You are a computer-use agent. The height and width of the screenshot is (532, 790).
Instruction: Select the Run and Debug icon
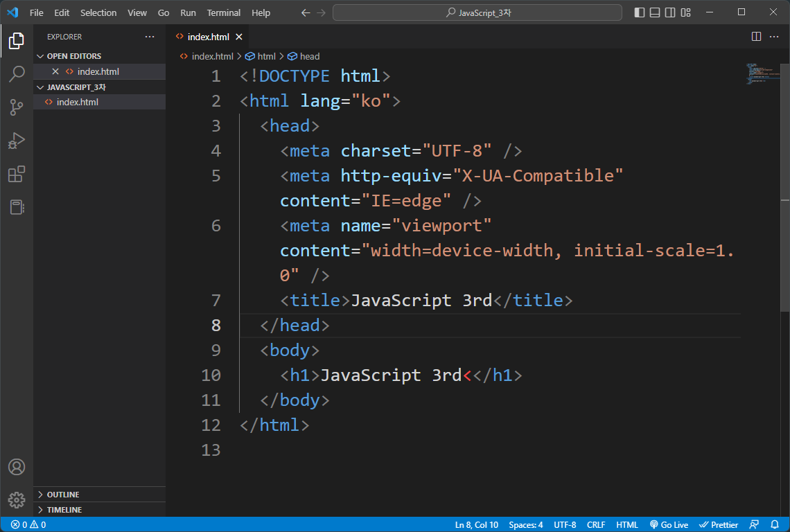(x=17, y=141)
